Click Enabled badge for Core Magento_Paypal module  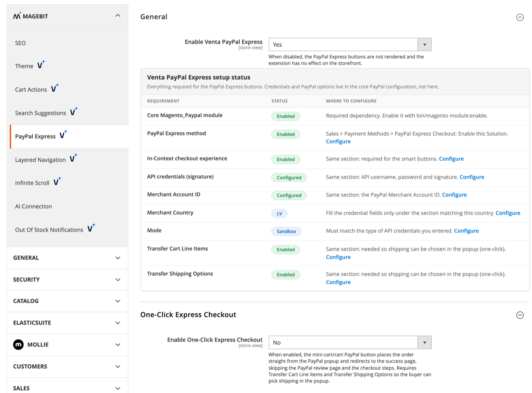pos(286,116)
